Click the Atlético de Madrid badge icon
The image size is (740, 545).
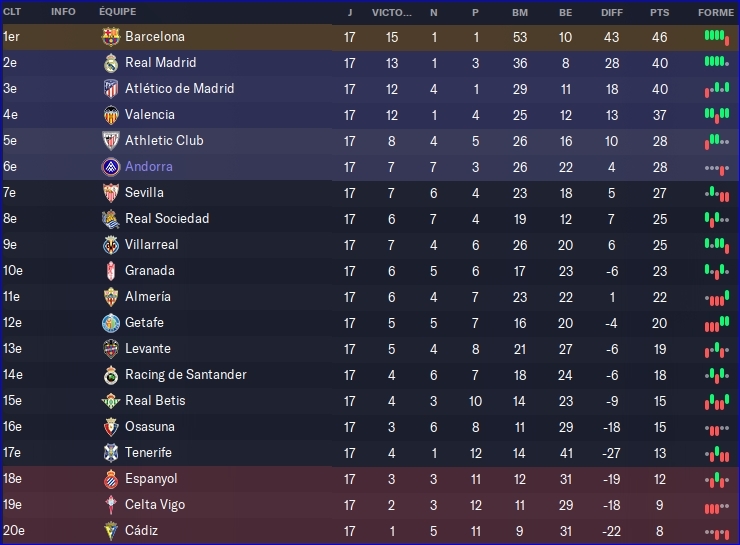[x=111, y=89]
